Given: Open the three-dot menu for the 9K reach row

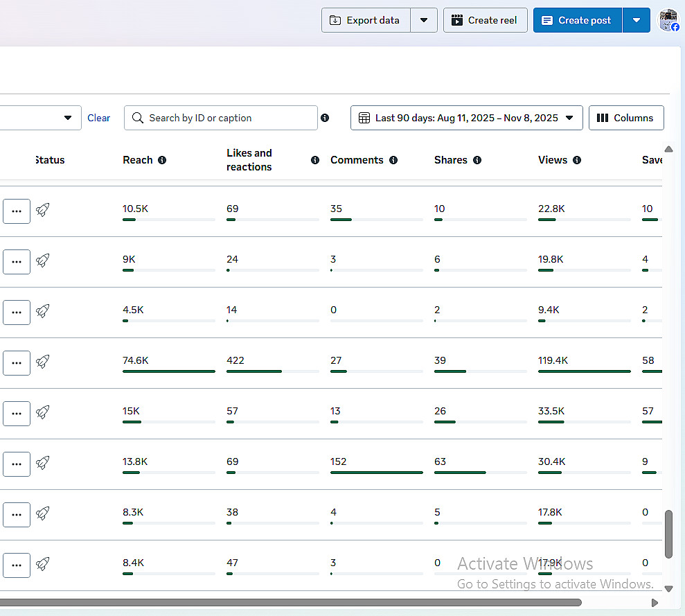Looking at the screenshot, I should 17,262.
